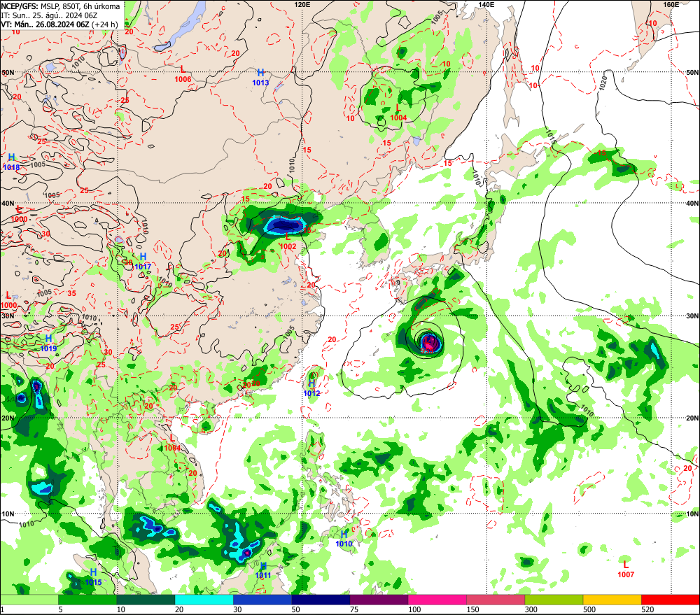Select the 'H 1017' high pressure marker
Image resolution: width=700 pixels, height=615 pixels.
pos(143,262)
